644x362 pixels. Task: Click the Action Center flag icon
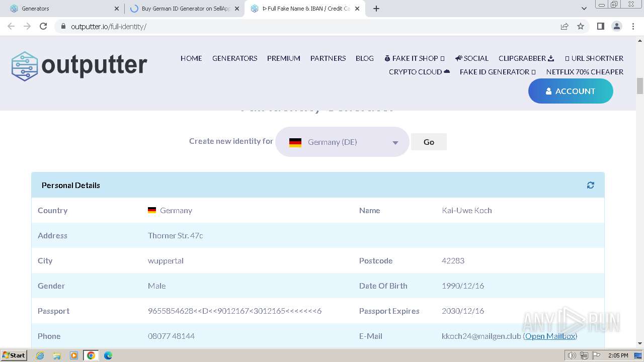pyautogui.click(x=595, y=355)
